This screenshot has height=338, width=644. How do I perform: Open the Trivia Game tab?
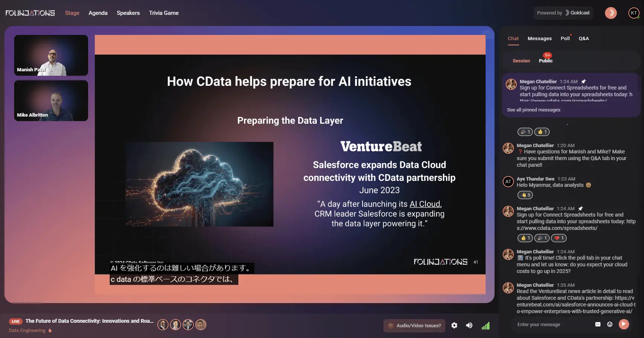pos(164,13)
